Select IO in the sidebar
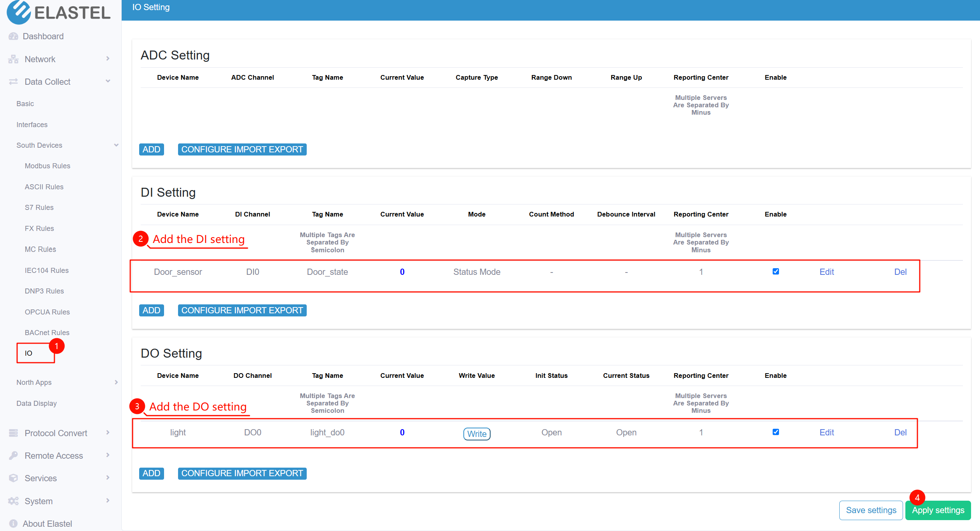The image size is (980, 531). click(29, 353)
